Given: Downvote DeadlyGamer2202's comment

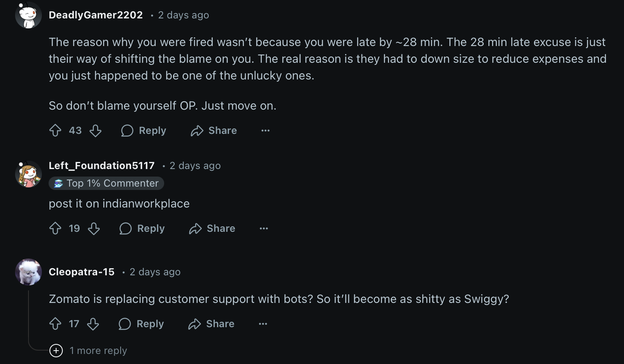Looking at the screenshot, I should click(95, 131).
